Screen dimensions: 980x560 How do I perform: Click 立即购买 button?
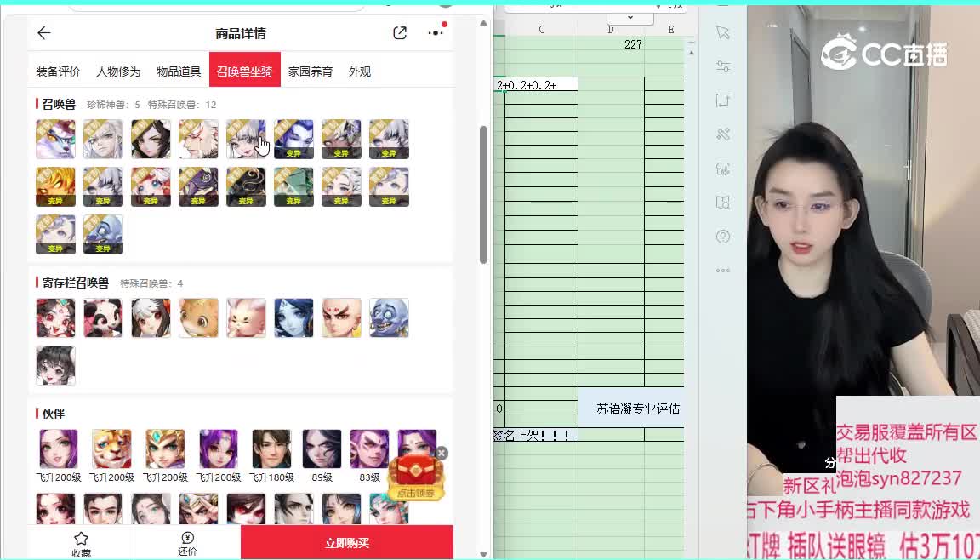[x=347, y=542]
